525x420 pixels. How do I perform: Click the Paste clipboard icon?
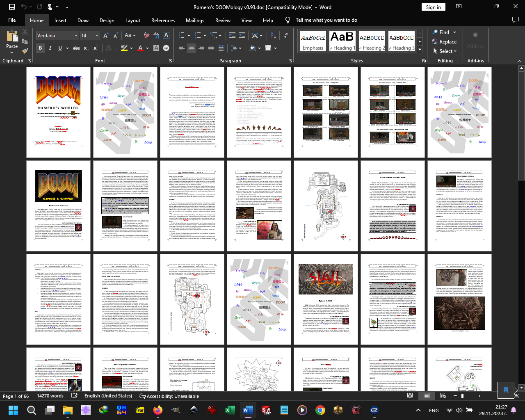click(12, 36)
